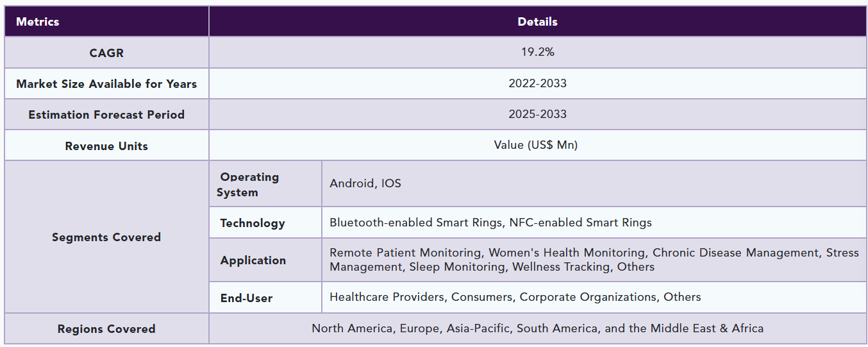
Task: Select the Application sub-label
Action: click(253, 260)
